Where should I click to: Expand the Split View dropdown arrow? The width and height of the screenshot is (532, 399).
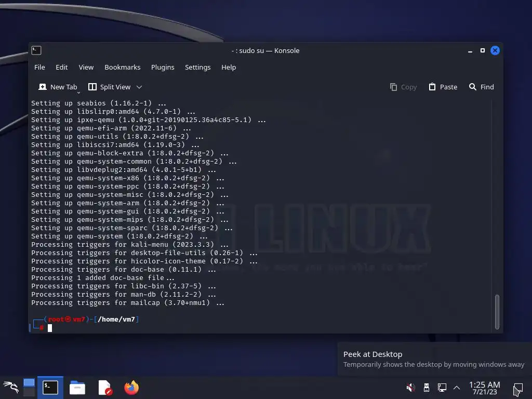[139, 87]
